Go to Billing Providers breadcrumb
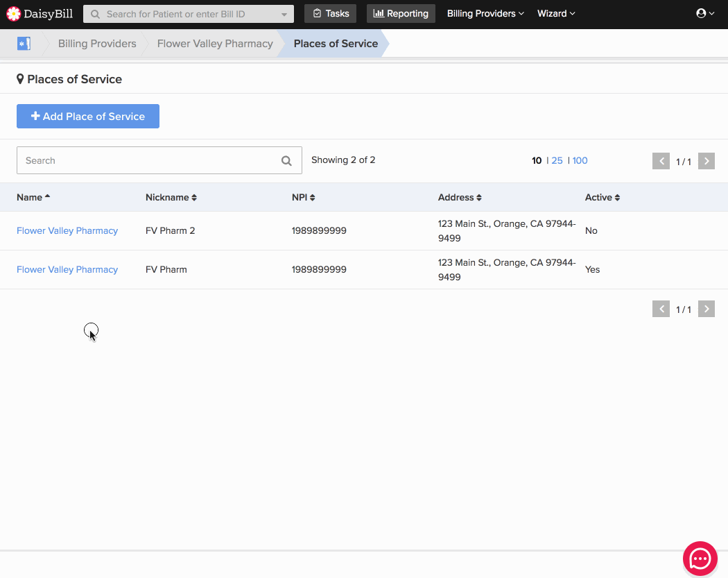This screenshot has height=578, width=728. (x=97, y=44)
